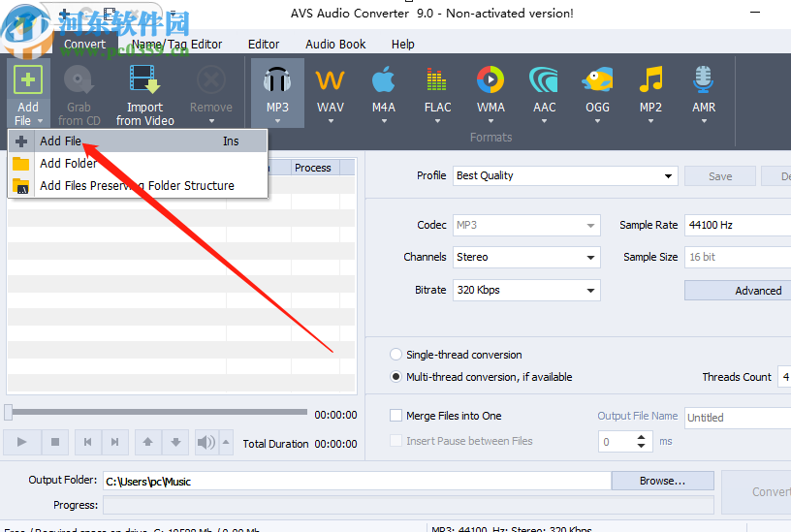Open the Help menu
Viewport: 791px width, 532px height.
pyautogui.click(x=402, y=45)
